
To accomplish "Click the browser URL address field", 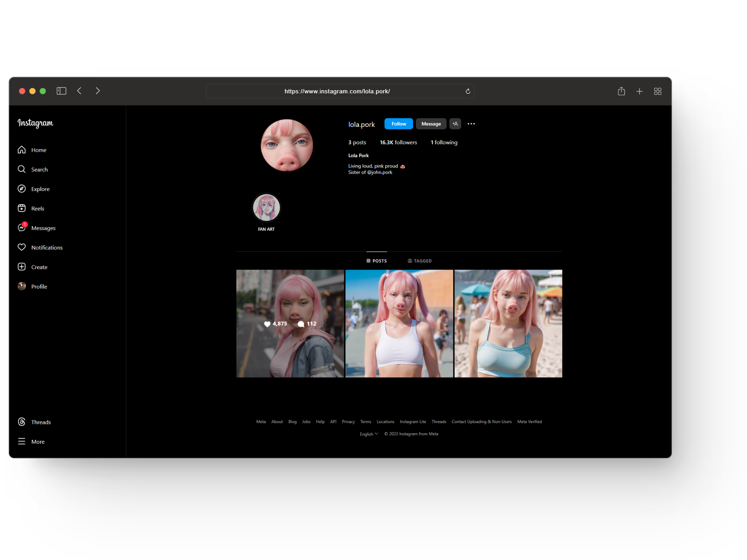I will point(337,91).
